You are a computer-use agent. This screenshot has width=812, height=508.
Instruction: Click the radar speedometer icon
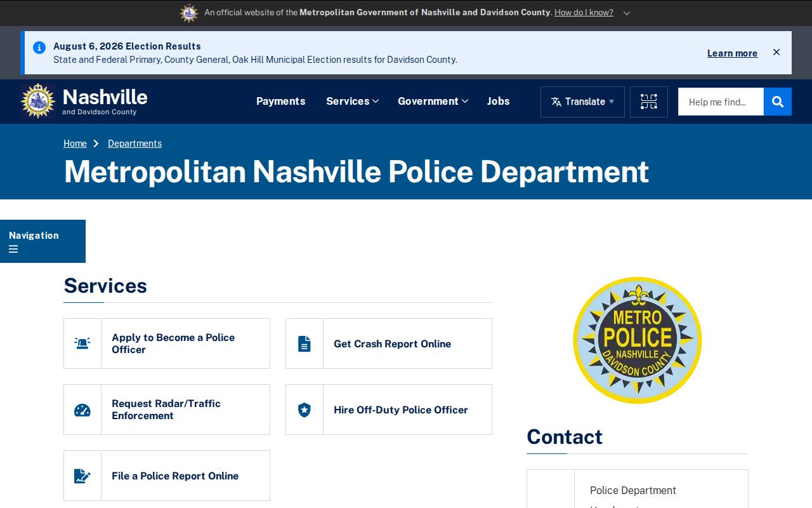coord(82,410)
